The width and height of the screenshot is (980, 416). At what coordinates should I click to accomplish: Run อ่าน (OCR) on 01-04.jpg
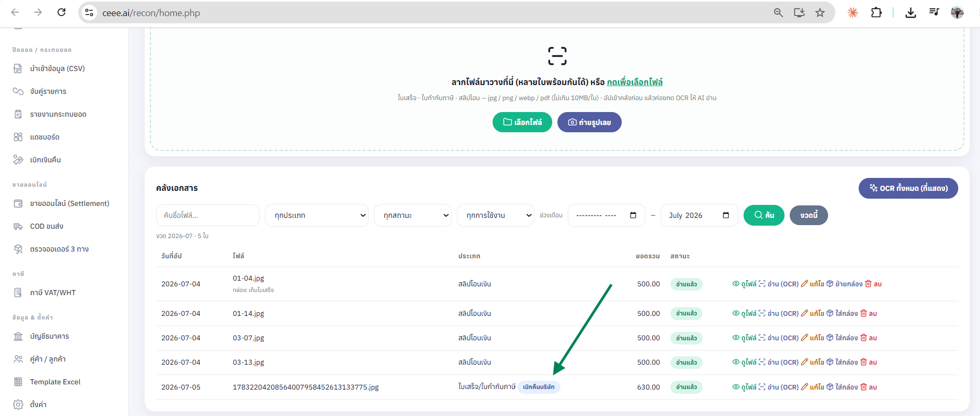(x=778, y=284)
